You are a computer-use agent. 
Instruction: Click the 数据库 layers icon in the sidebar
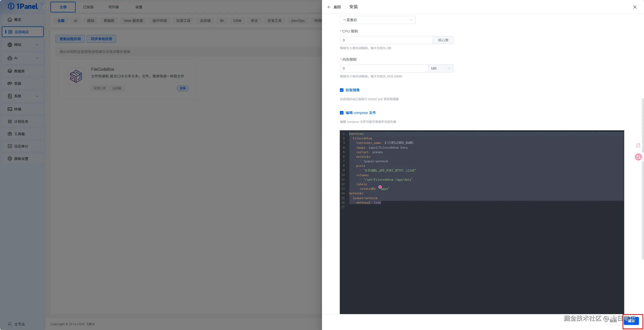coord(10,71)
